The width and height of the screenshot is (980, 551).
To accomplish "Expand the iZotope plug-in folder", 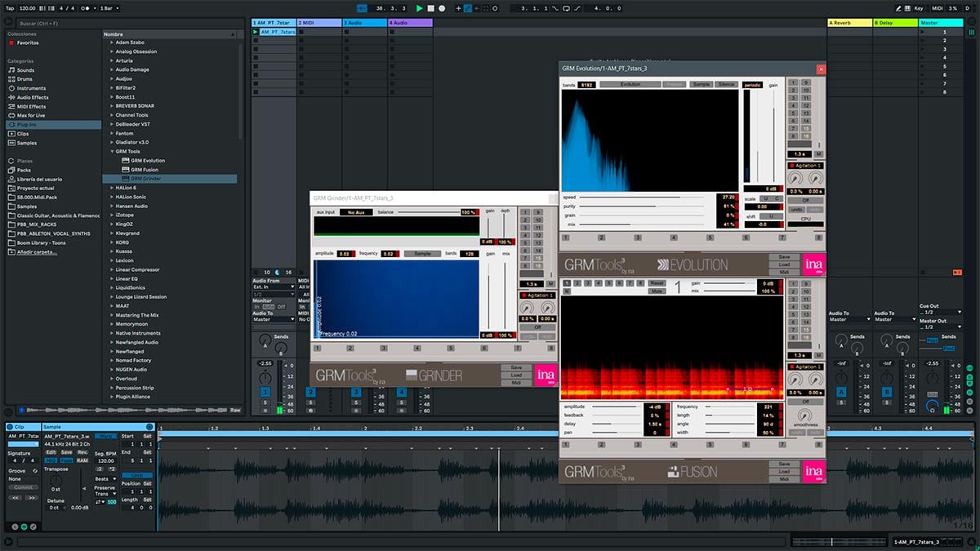I will 113,215.
